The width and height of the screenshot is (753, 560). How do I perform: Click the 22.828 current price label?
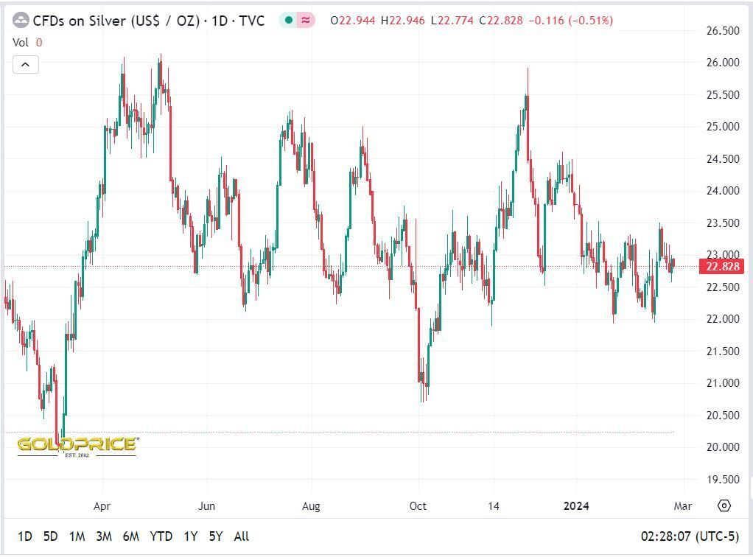point(723,266)
